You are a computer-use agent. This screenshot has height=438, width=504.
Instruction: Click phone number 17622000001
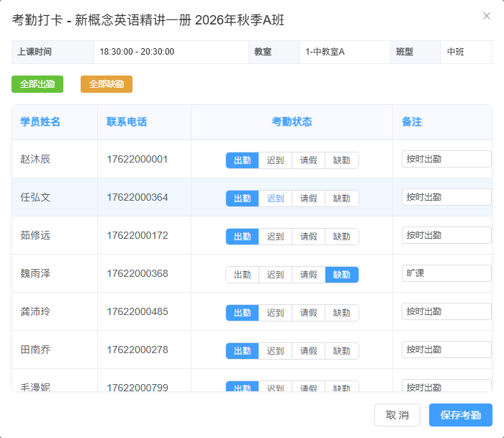[x=138, y=159]
